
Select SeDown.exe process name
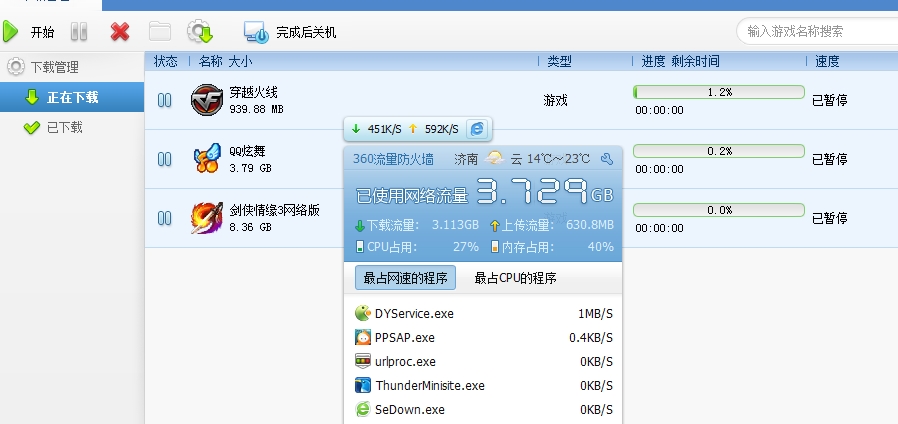point(409,410)
